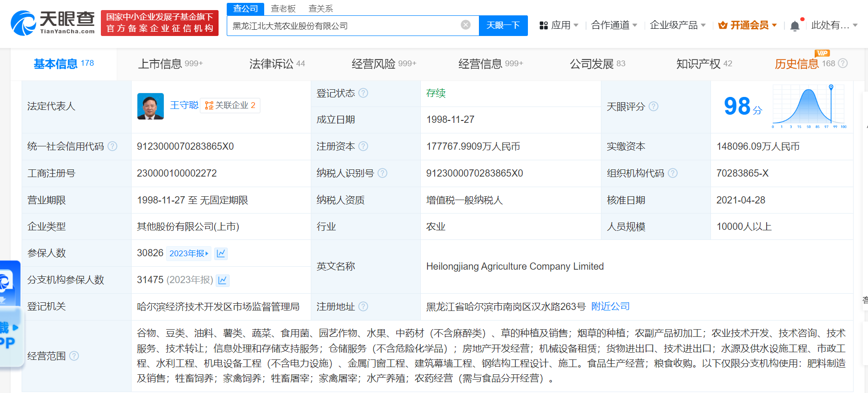
Task: Click the help icon next to 注册地址
Action: click(363, 306)
